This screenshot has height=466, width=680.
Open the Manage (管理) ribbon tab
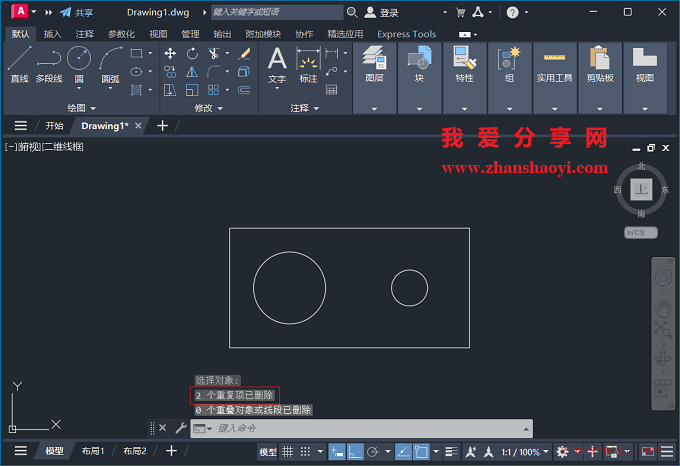point(190,34)
